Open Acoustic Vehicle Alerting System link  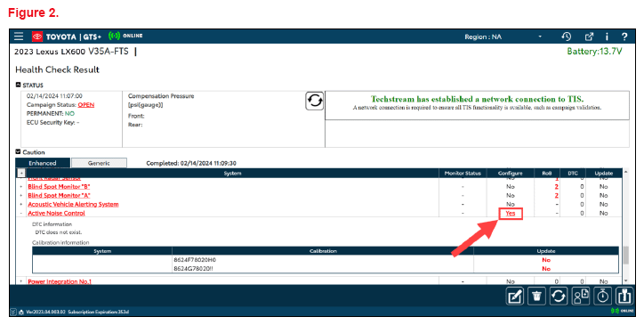click(x=73, y=205)
